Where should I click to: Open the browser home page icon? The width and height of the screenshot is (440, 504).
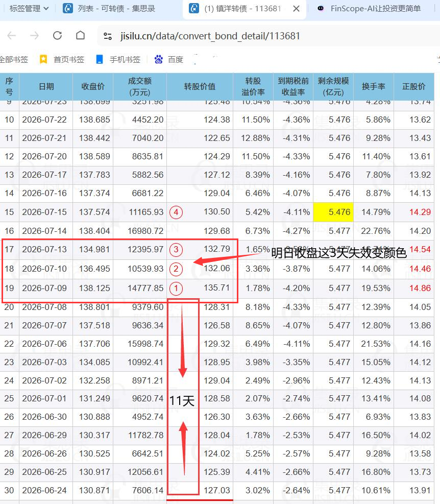(x=80, y=35)
